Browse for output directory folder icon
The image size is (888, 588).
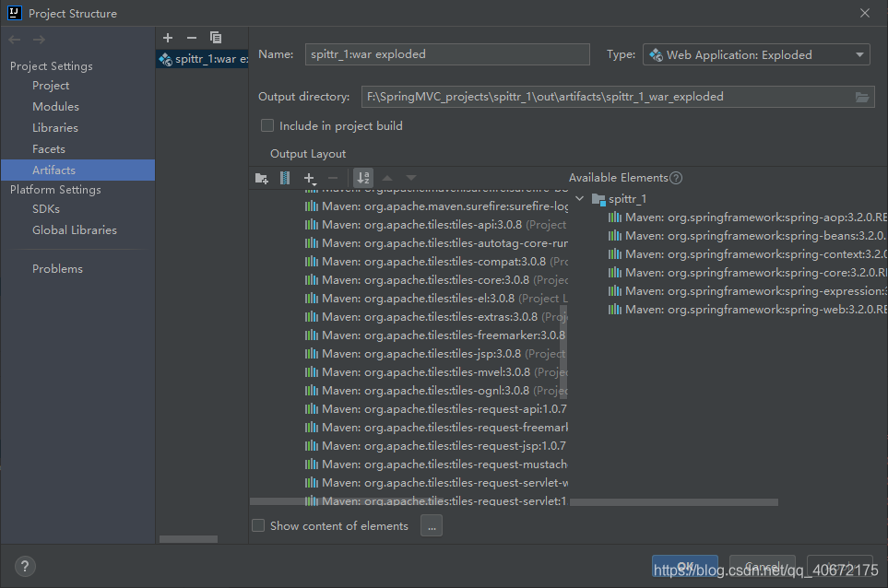click(862, 98)
